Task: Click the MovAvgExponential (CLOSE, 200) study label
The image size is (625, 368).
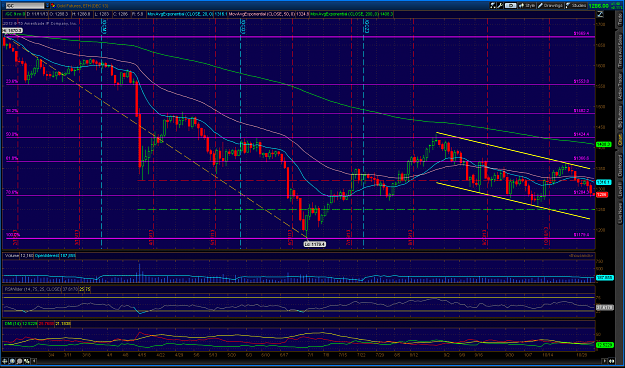Action: point(344,14)
